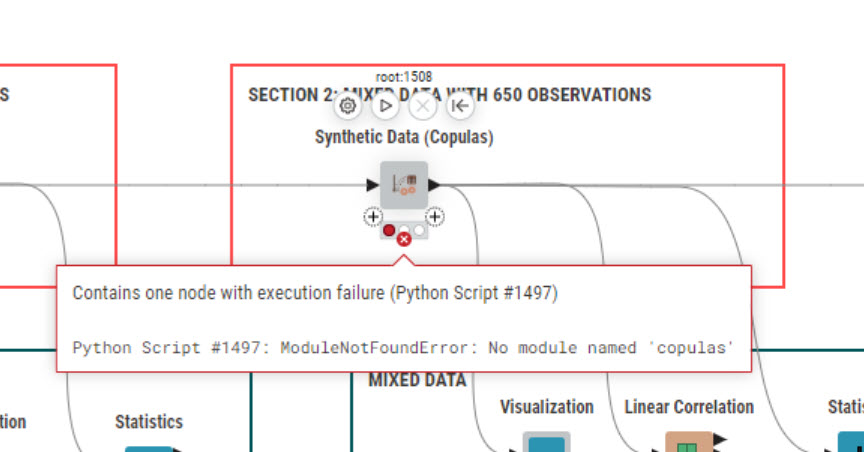This screenshot has width=864, height=452.
Task: Open node configuration with the gear icon
Action: (347, 105)
